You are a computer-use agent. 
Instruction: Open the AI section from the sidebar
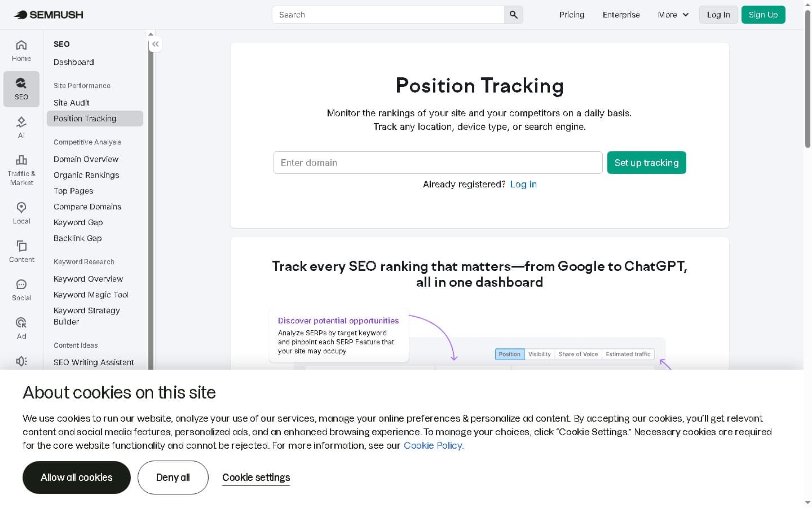point(21,127)
